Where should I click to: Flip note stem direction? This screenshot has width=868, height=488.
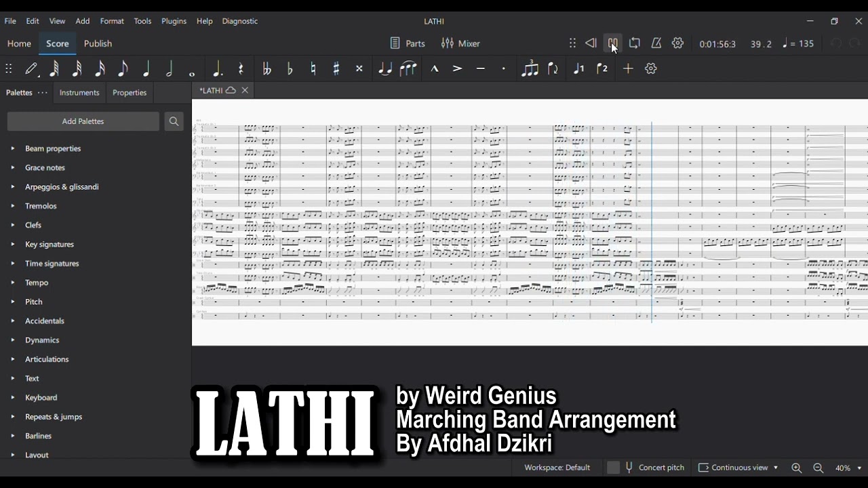[x=553, y=68]
